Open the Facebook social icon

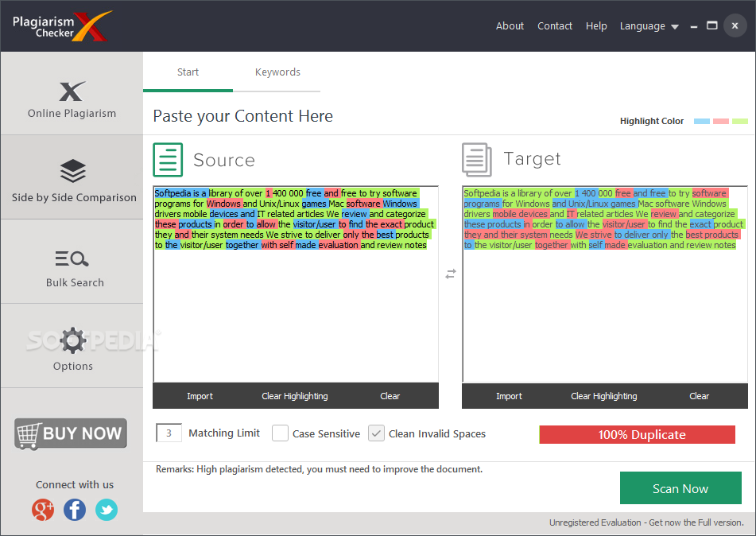75,510
